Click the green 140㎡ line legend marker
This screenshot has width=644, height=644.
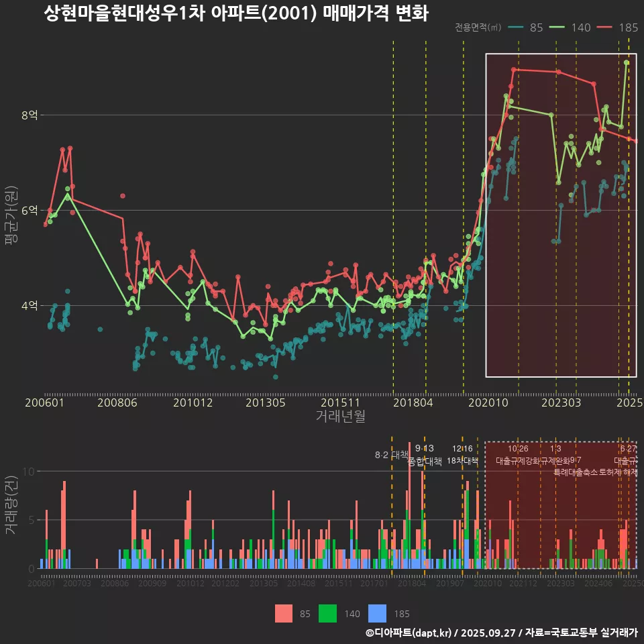557,28
